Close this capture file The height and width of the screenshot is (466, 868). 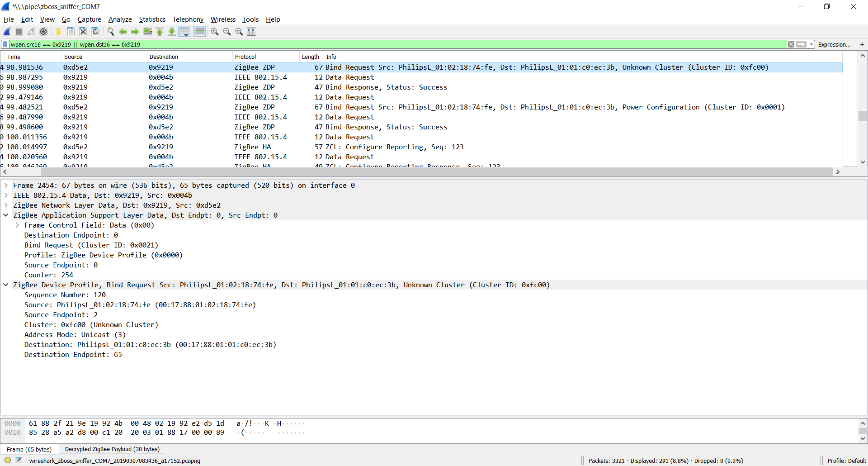(83, 32)
